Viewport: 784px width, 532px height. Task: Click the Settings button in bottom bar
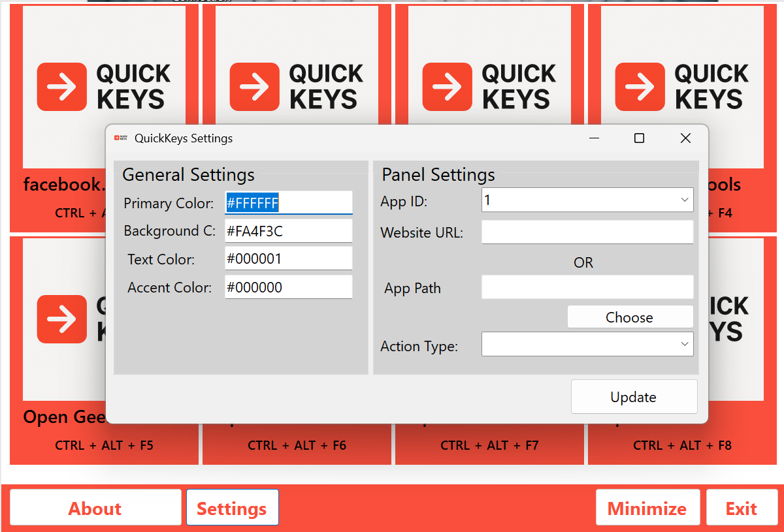tap(232, 508)
